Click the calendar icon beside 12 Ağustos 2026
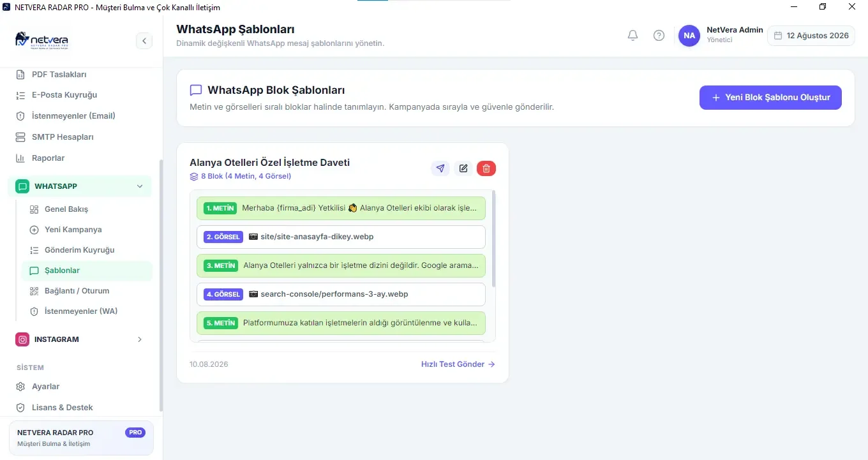Viewport: 868px width, 460px height. (x=778, y=36)
